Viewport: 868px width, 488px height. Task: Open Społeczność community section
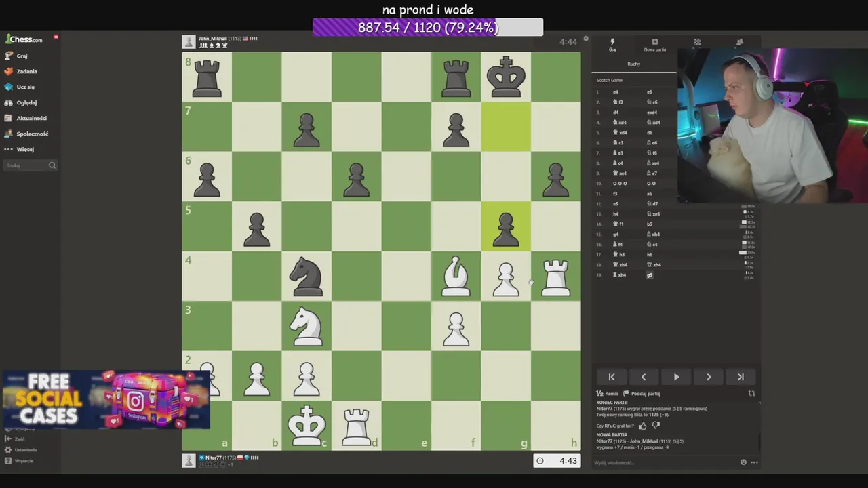[26, 134]
